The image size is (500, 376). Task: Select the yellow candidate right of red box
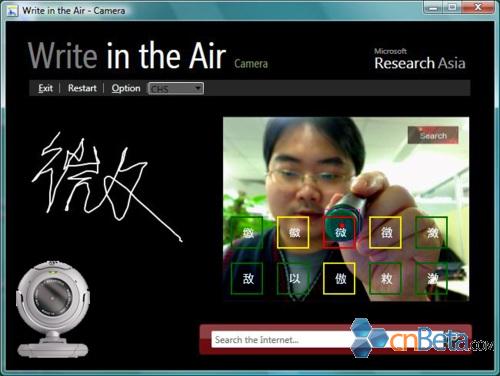coord(385,232)
